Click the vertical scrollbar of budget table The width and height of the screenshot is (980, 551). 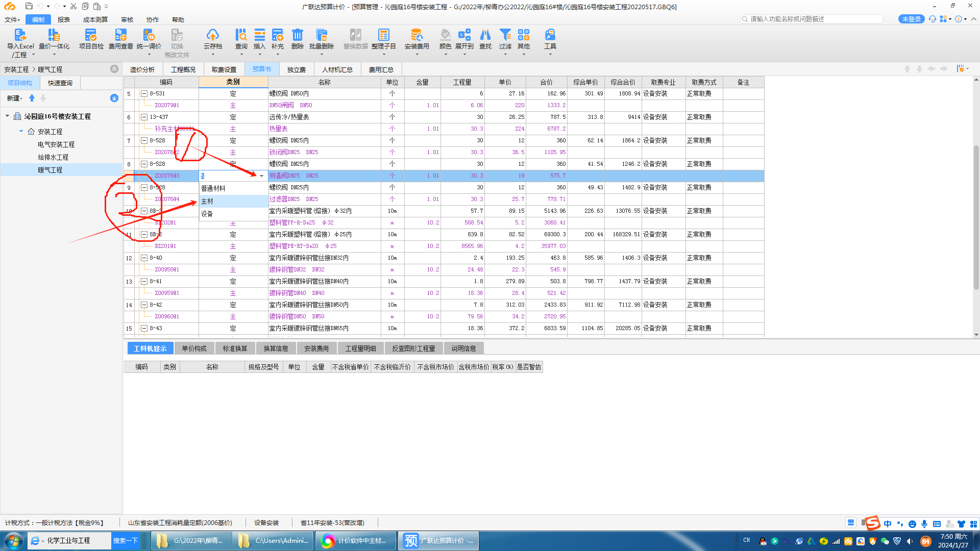click(976, 217)
